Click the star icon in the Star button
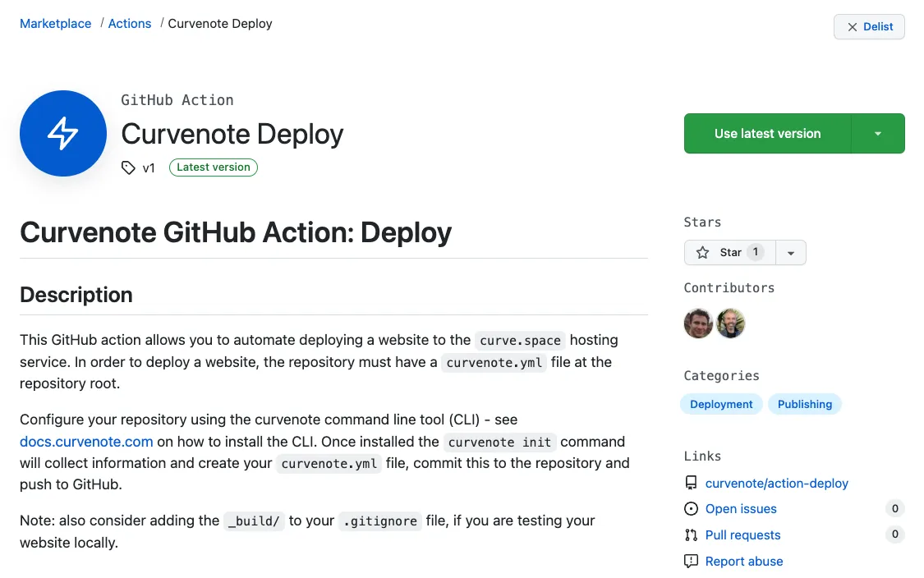 pos(704,252)
